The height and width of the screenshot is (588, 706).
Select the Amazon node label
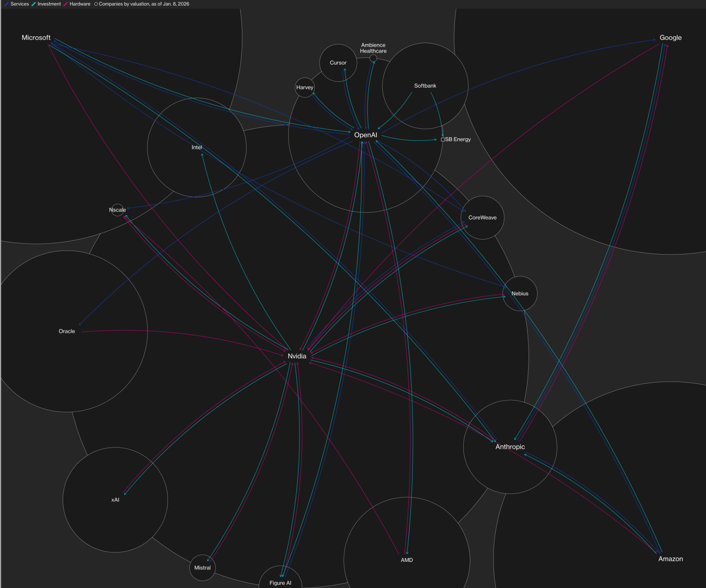(x=670, y=559)
